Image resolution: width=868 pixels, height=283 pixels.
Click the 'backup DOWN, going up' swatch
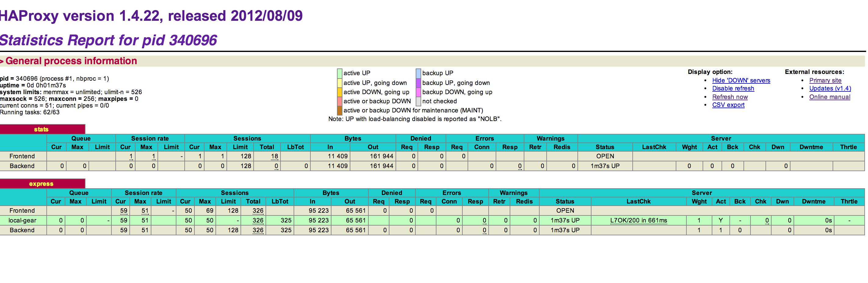418,92
